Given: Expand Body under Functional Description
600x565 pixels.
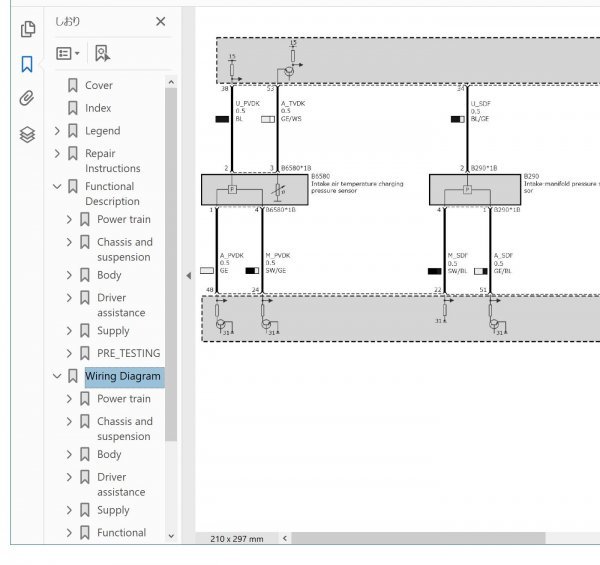Looking at the screenshot, I should click(x=69, y=275).
